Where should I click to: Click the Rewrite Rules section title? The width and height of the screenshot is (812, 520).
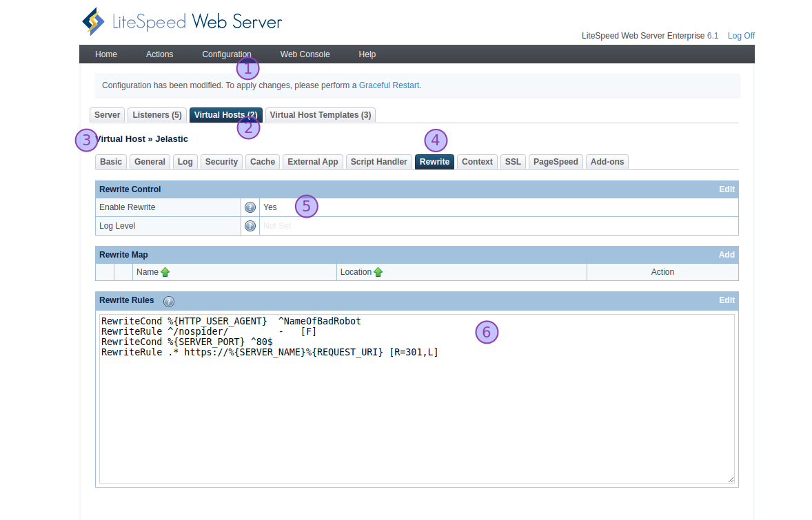click(x=126, y=300)
